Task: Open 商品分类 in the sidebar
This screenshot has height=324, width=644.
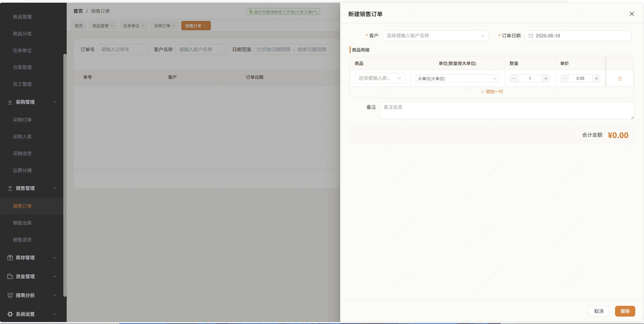Action: [x=22, y=34]
